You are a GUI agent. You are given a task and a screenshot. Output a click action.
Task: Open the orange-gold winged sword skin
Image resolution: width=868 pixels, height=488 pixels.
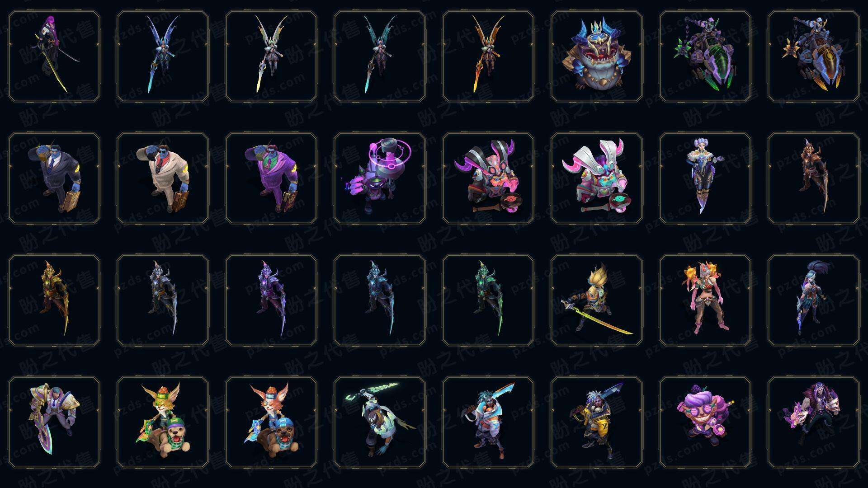pyautogui.click(x=488, y=56)
